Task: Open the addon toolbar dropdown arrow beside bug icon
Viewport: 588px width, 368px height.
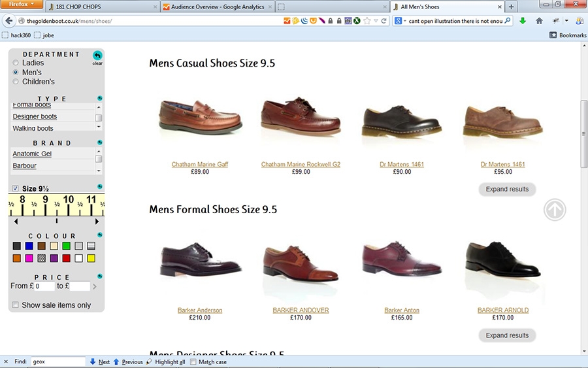Action: (x=566, y=21)
